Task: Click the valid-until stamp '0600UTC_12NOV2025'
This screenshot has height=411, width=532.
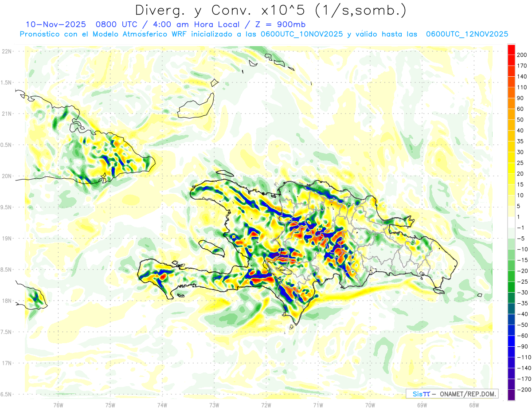Action: pos(467,34)
